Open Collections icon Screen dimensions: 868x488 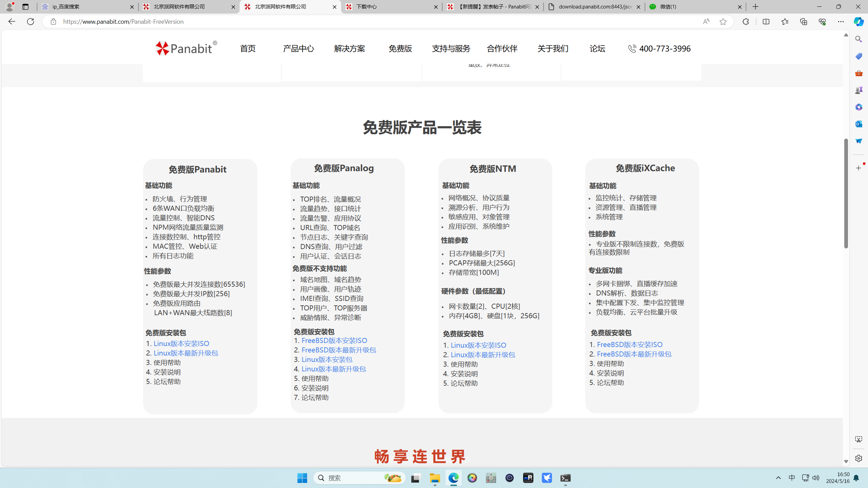tap(804, 21)
